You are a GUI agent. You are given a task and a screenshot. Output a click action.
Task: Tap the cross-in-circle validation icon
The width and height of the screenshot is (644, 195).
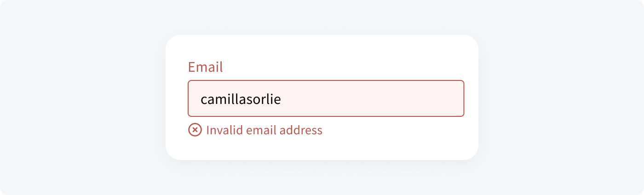point(195,130)
